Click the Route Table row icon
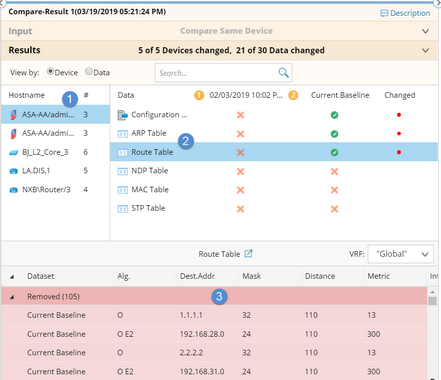 pos(122,153)
